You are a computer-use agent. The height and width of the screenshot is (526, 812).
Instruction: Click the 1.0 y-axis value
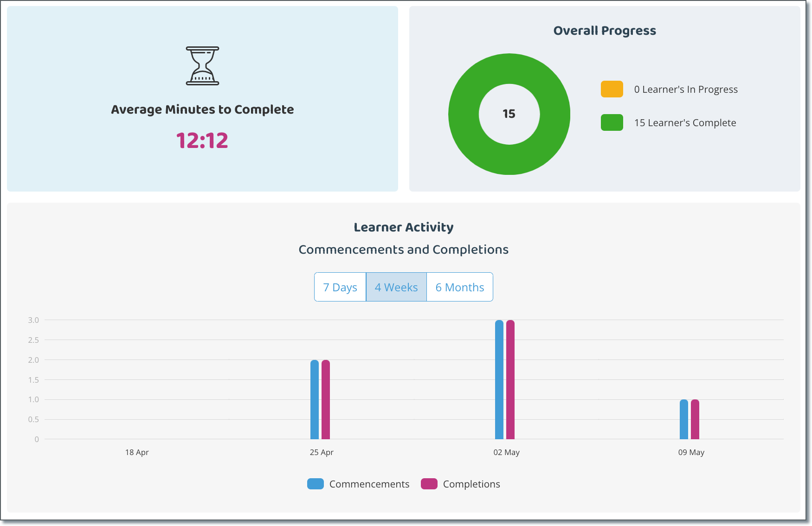(x=33, y=399)
